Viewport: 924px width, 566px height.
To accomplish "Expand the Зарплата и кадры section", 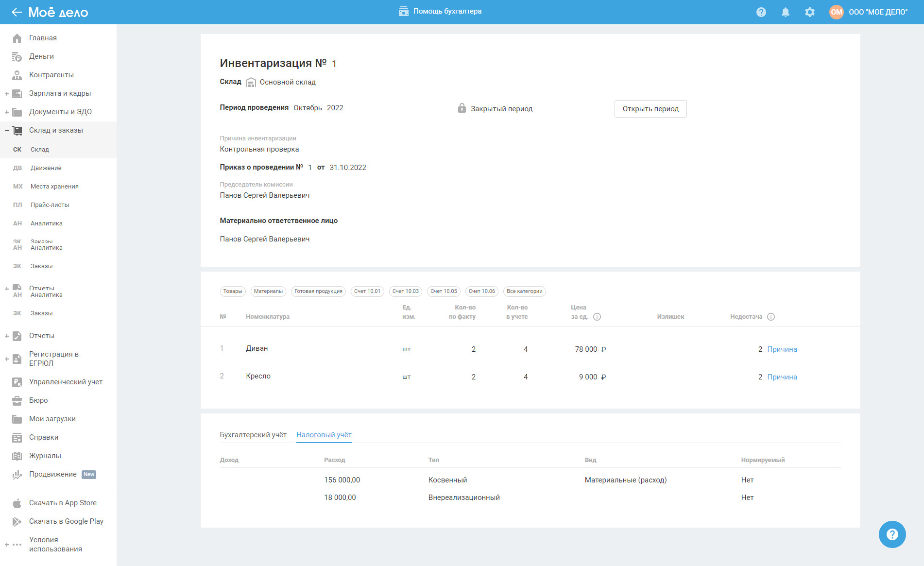I will 7,94.
